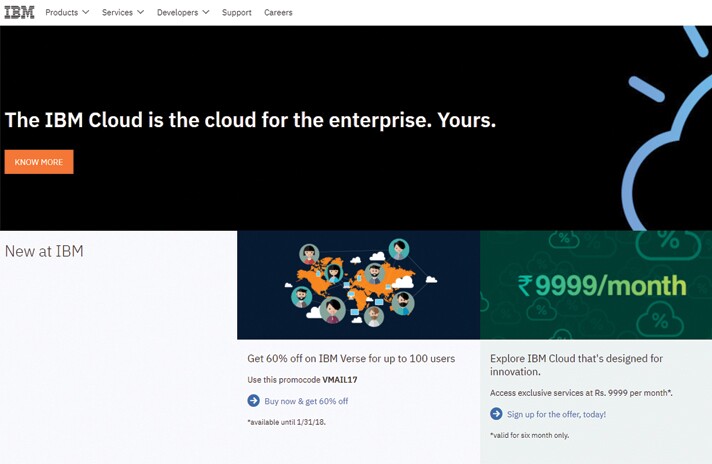Click the green ₹9999/month banner image
The width and height of the screenshot is (712, 464).
(x=596, y=285)
